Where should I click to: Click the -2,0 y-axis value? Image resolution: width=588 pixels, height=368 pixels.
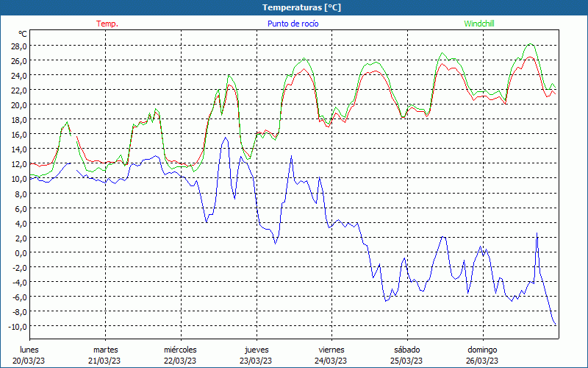[x=20, y=267]
